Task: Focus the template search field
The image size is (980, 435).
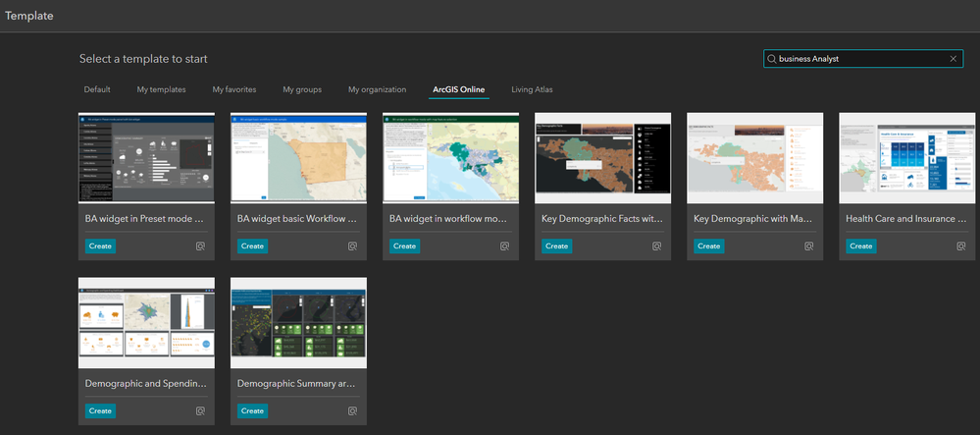Action: tap(863, 59)
